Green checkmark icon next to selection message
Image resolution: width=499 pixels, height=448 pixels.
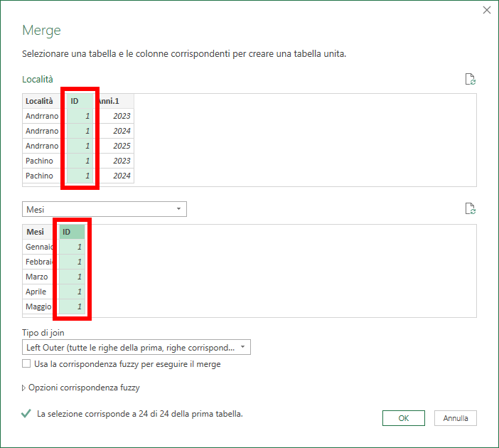(x=26, y=414)
